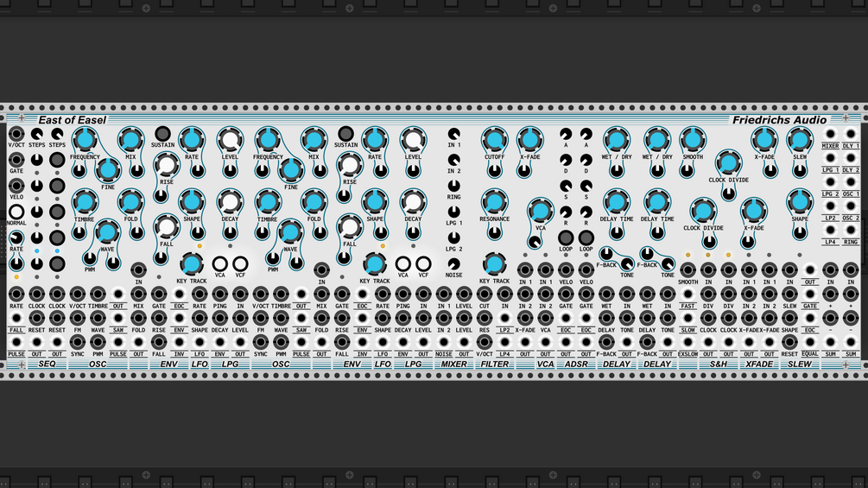Click the OSC 1 jack in right column
The height and width of the screenshot is (488, 868).
point(851,182)
